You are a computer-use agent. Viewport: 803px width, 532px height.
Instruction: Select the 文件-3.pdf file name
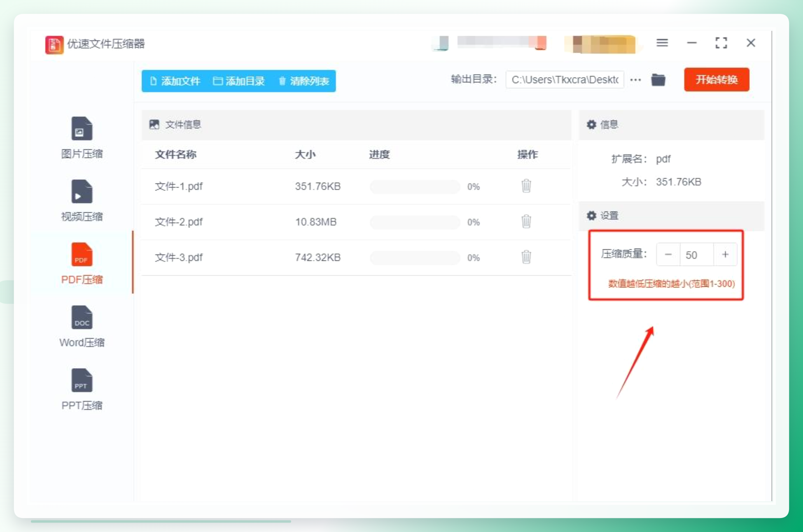pos(178,258)
